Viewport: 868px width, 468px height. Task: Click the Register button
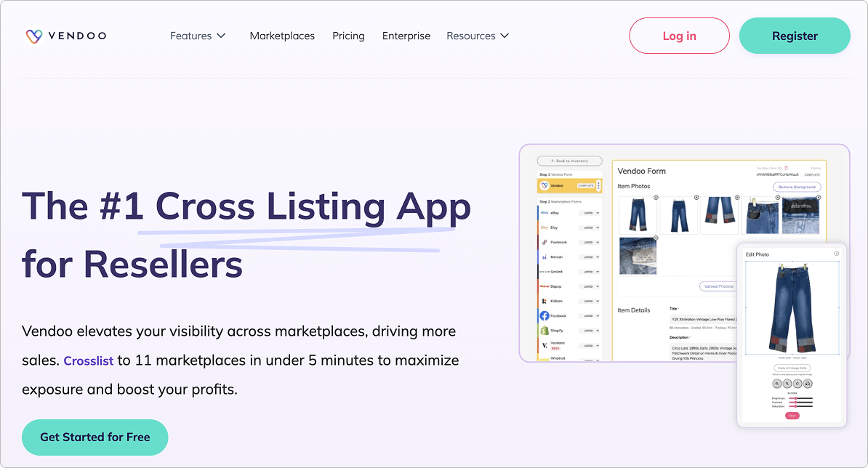[x=795, y=36]
